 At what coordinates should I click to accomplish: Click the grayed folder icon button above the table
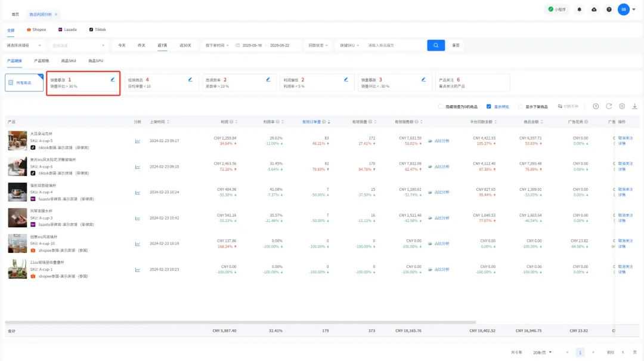pyautogui.click(x=568, y=106)
